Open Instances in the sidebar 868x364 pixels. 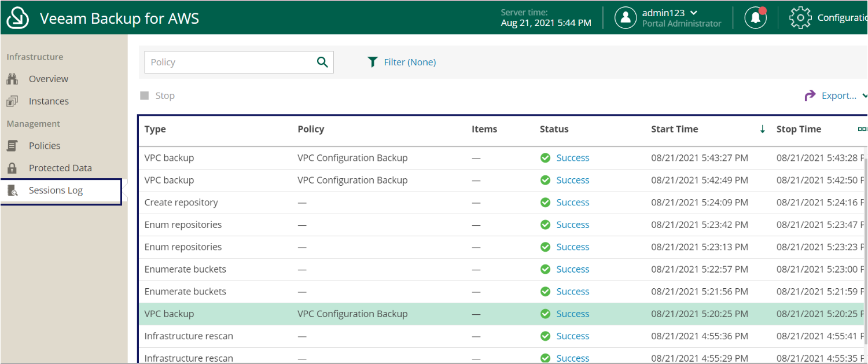tap(49, 101)
